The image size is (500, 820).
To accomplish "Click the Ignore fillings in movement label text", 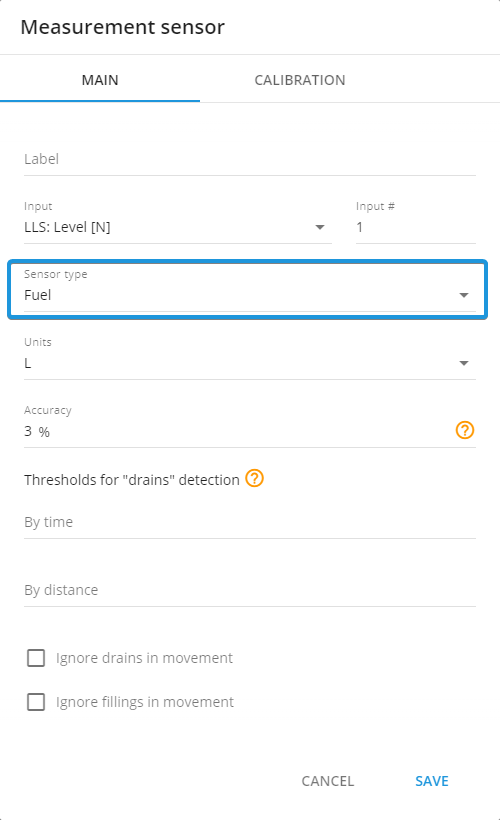I will (x=145, y=702).
